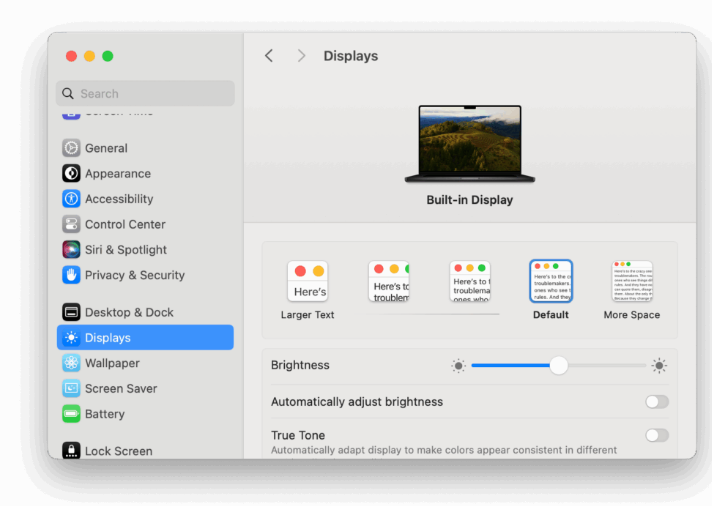The height and width of the screenshot is (506, 712).
Task: Open Appearance via its sidebar icon
Action: click(71, 173)
